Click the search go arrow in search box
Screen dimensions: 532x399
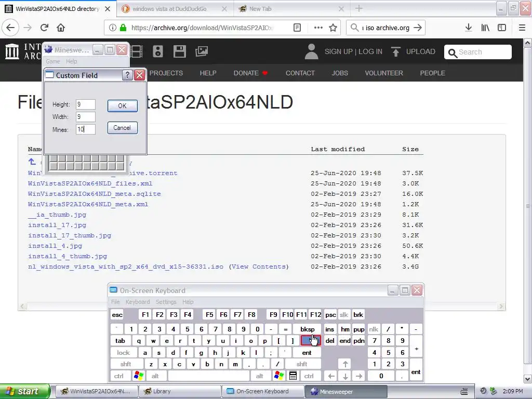tap(418, 28)
